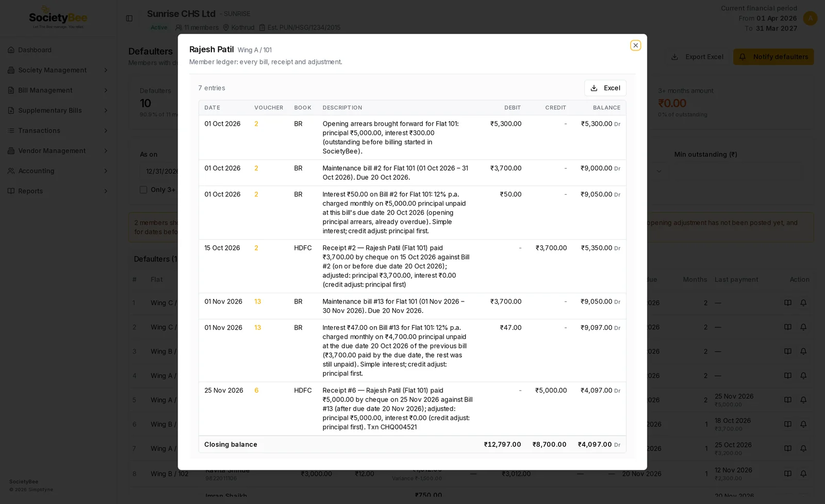Notify bell for 25 Oct 2026 payment row
This screenshot has width=825, height=504.
pyautogui.click(x=803, y=448)
